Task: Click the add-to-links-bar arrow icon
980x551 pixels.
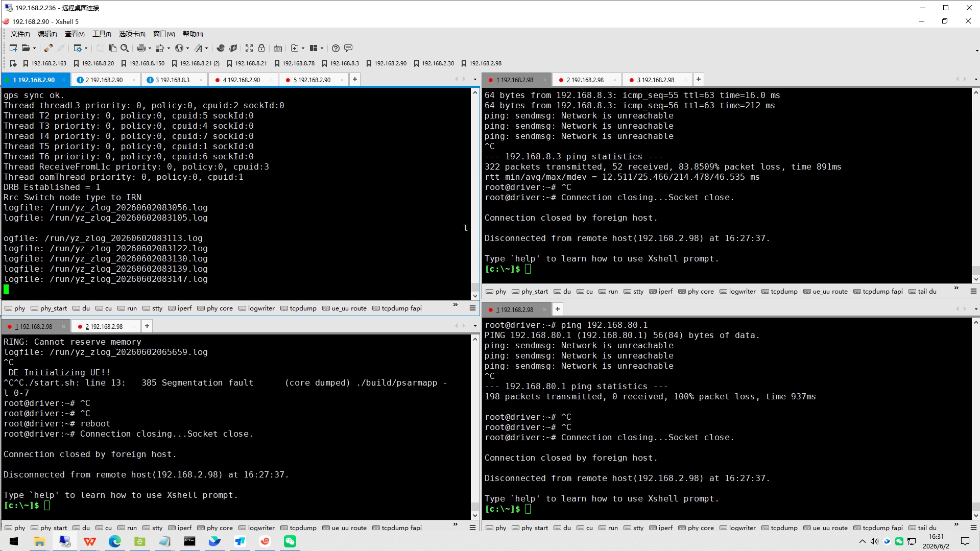Action: click(x=13, y=63)
